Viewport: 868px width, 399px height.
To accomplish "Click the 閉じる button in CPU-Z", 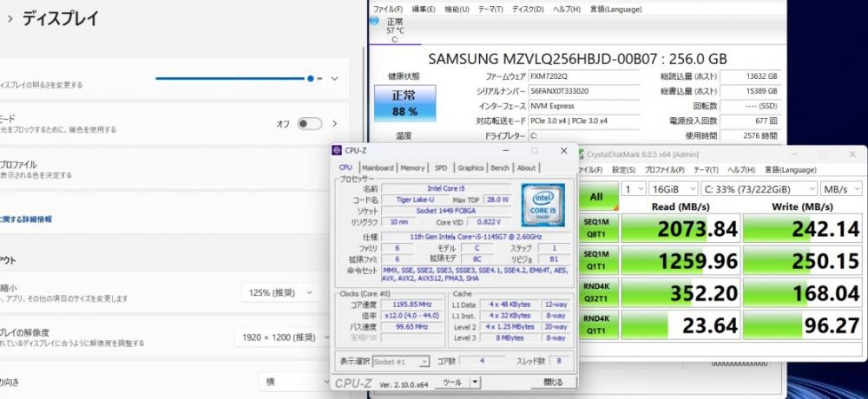I will (552, 383).
